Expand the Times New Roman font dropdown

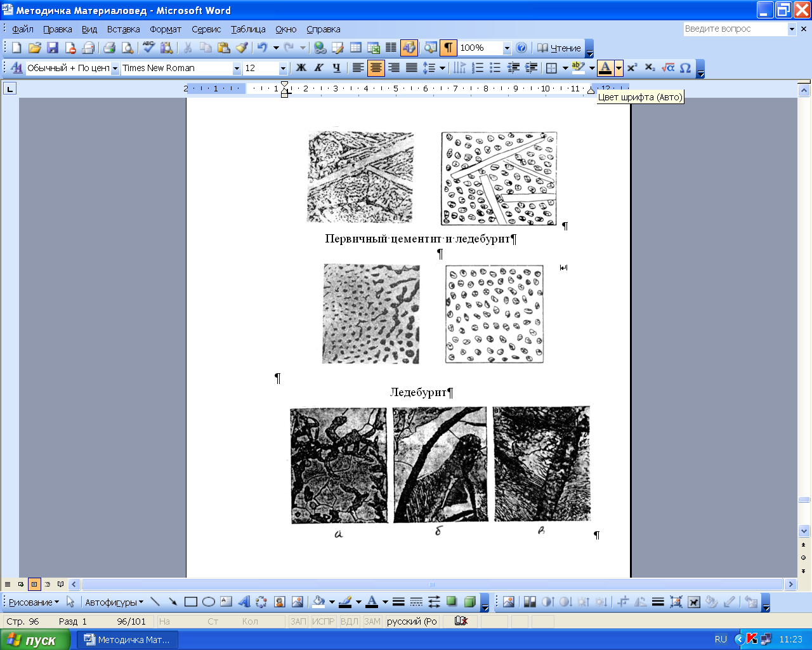point(237,69)
